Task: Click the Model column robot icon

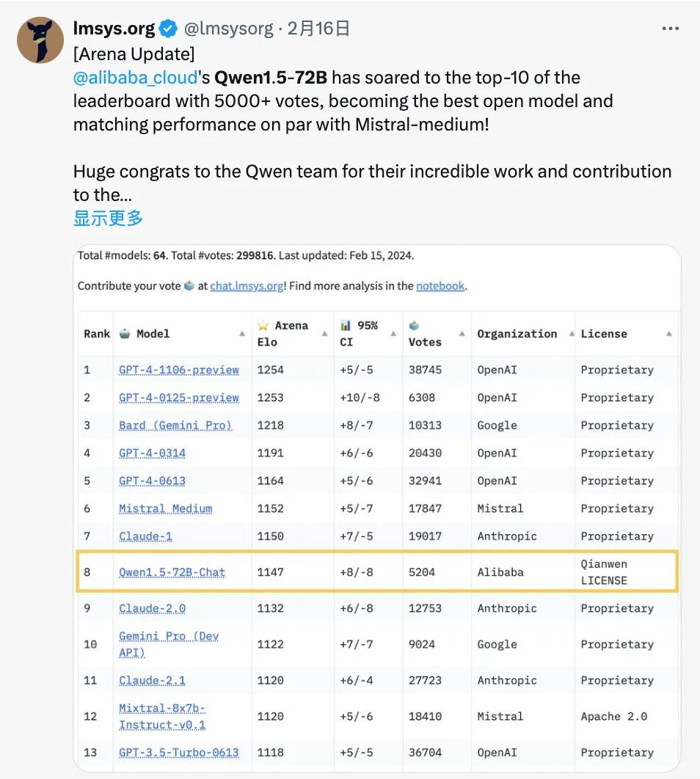Action: tap(124, 334)
